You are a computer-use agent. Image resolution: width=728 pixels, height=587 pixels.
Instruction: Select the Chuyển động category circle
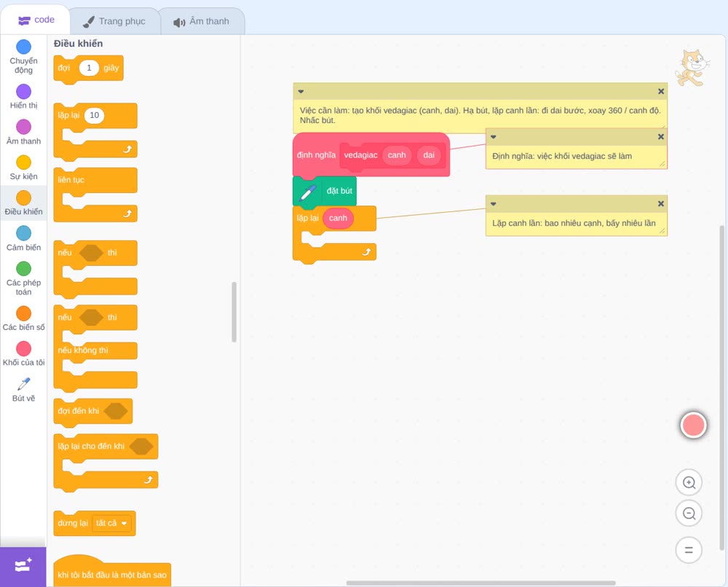coord(24,47)
